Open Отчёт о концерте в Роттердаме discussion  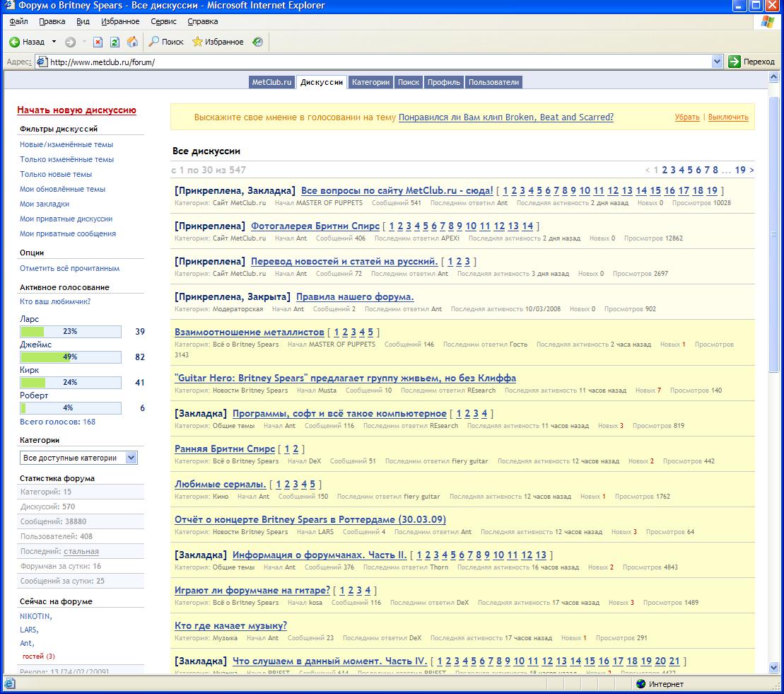point(310,519)
